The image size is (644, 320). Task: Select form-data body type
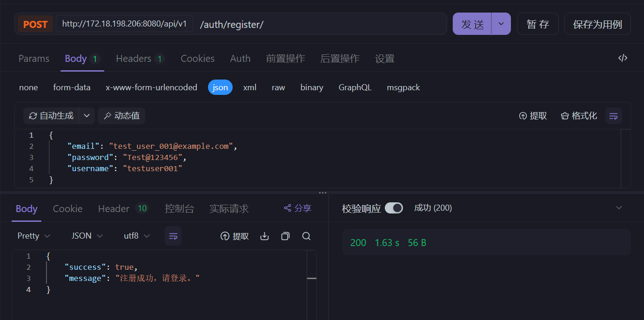coord(72,87)
